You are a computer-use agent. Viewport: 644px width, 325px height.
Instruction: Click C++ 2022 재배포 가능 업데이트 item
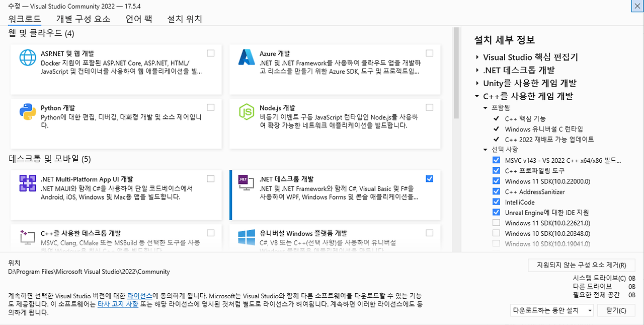point(549,140)
